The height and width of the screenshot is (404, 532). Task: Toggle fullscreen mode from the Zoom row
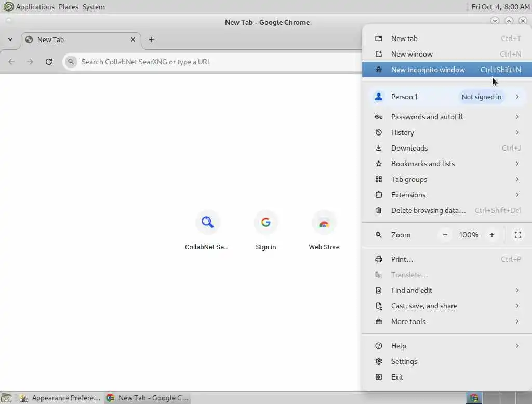[x=518, y=235]
